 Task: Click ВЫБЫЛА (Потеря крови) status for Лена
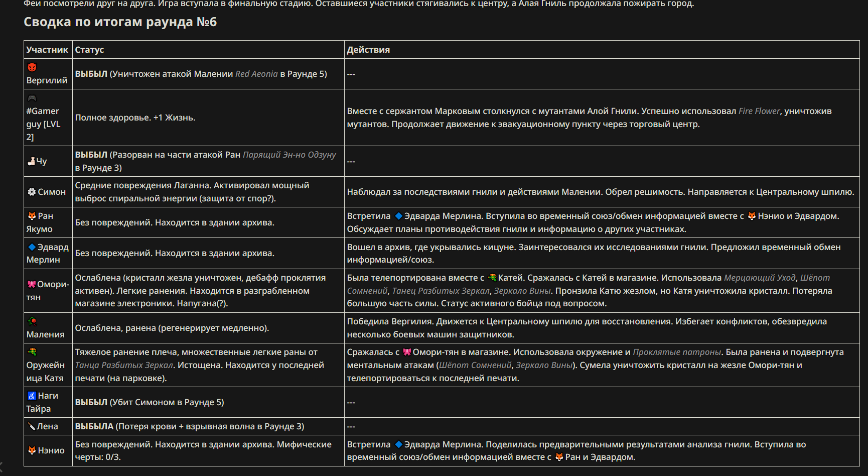(190, 426)
